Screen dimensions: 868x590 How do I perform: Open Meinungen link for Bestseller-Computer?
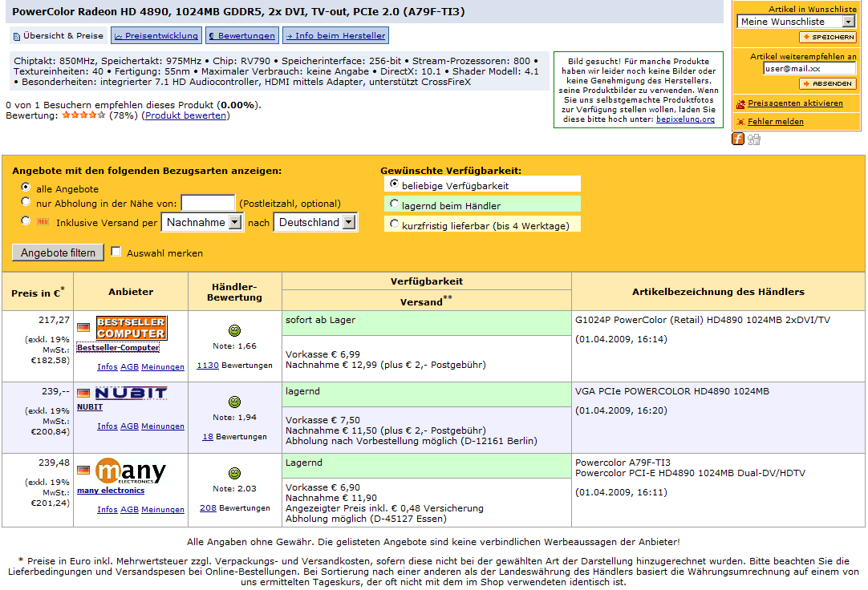[163, 367]
